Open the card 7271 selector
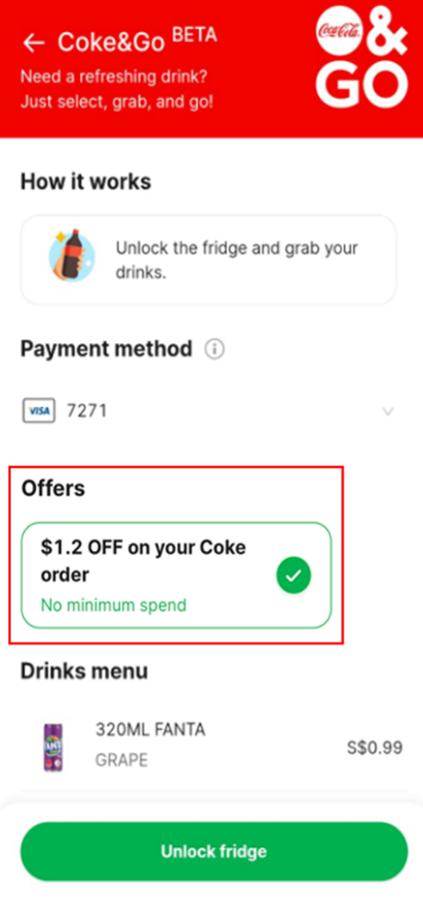 [x=209, y=411]
